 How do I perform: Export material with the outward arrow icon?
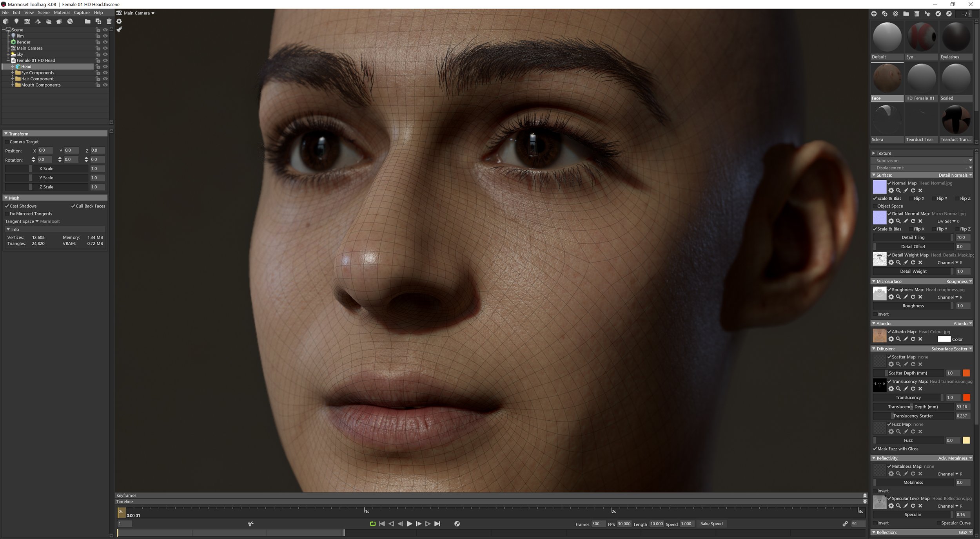coord(949,14)
